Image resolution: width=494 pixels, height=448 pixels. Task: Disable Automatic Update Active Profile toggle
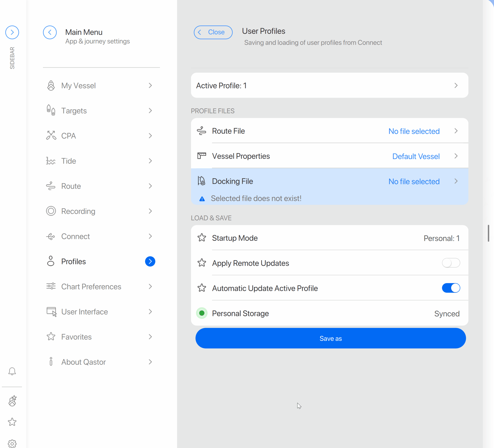click(x=451, y=288)
